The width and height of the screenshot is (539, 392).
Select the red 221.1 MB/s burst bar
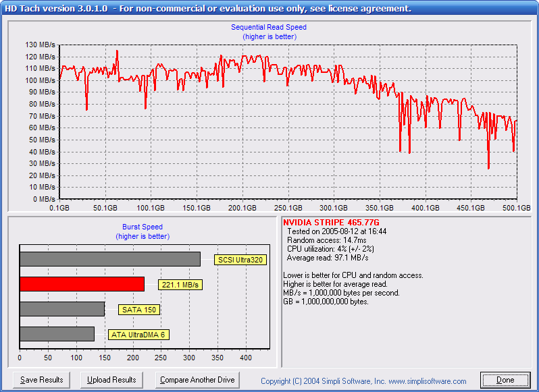coord(82,284)
